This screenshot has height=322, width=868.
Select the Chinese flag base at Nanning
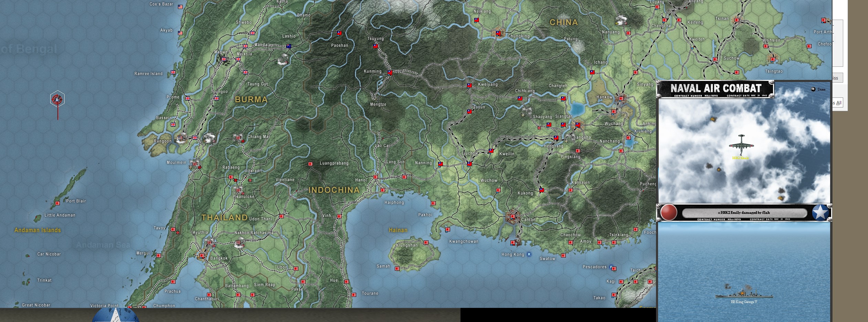tap(441, 164)
